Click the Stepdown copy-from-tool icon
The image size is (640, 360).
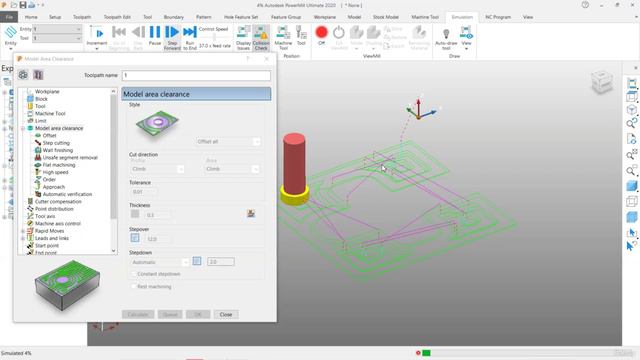point(197,261)
